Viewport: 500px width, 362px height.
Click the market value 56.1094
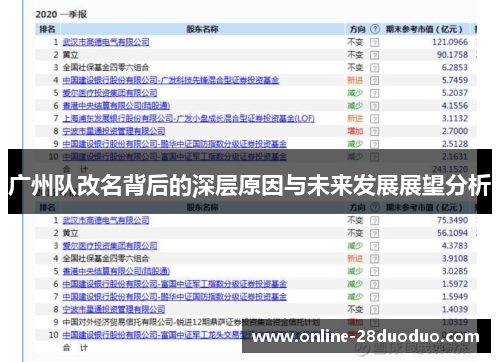pyautogui.click(x=452, y=233)
